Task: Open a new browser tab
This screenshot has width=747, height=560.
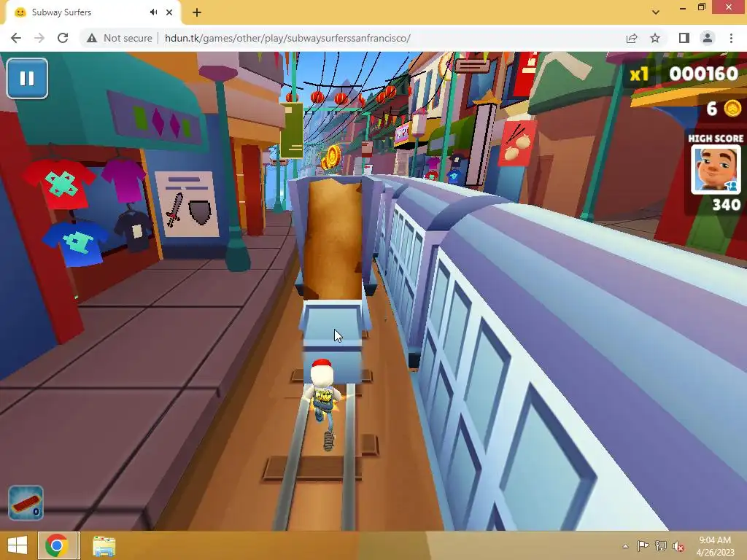Action: (197, 12)
